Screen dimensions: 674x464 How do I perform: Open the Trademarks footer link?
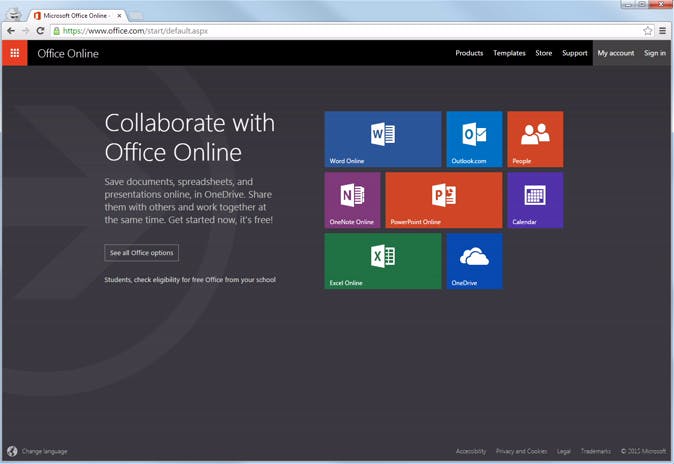(595, 451)
